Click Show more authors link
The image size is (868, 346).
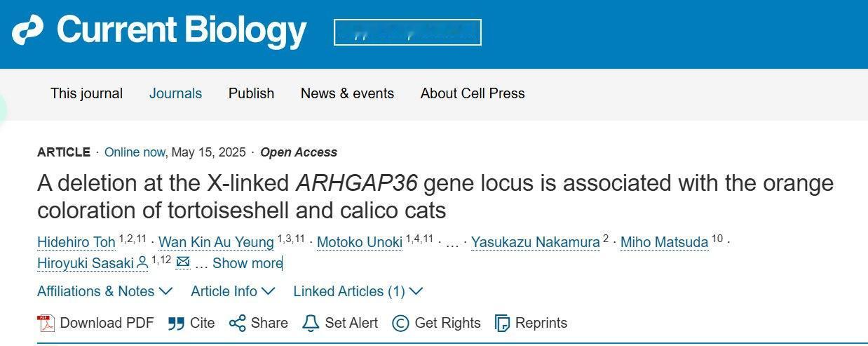247,263
